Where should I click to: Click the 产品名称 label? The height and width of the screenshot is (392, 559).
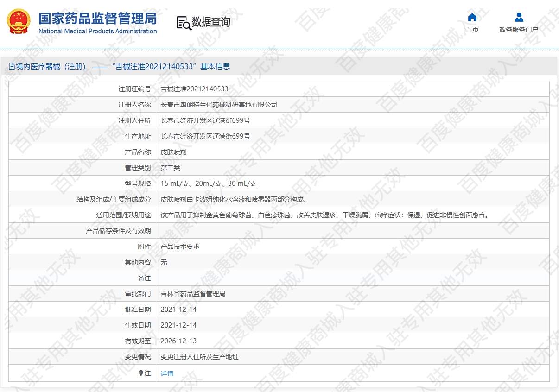coord(138,152)
